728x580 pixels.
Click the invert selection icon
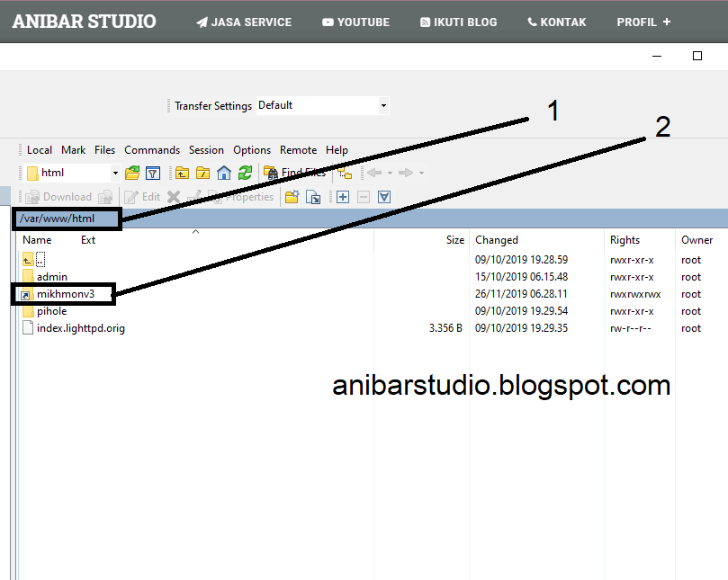[384, 197]
